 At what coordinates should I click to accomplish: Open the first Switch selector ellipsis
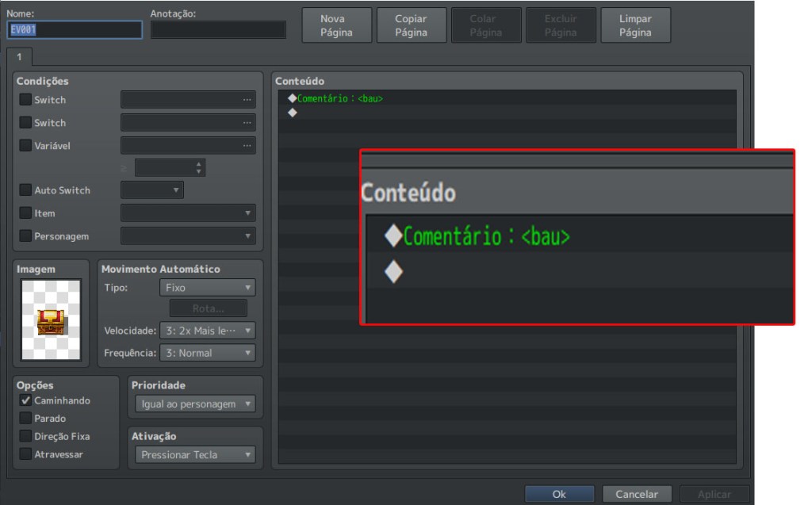point(247,99)
